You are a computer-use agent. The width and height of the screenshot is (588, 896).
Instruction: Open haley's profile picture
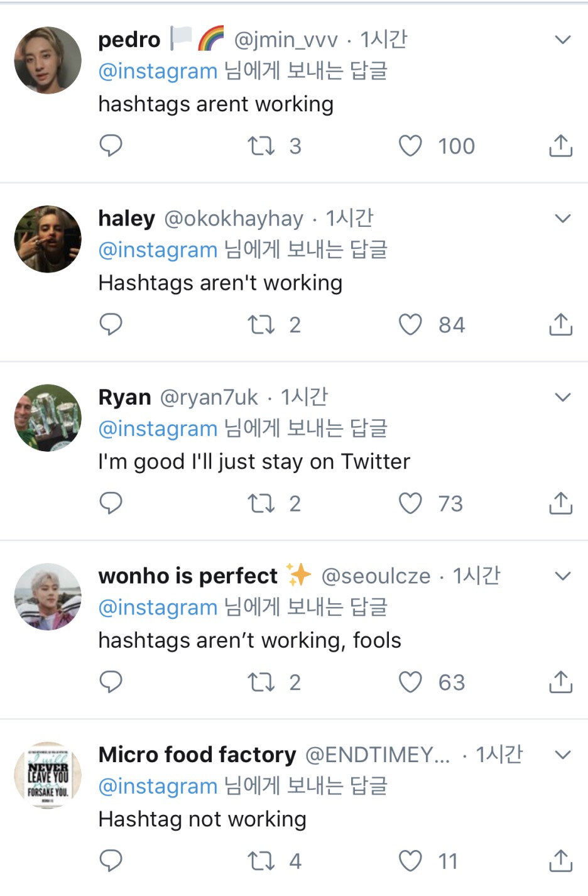click(x=48, y=239)
